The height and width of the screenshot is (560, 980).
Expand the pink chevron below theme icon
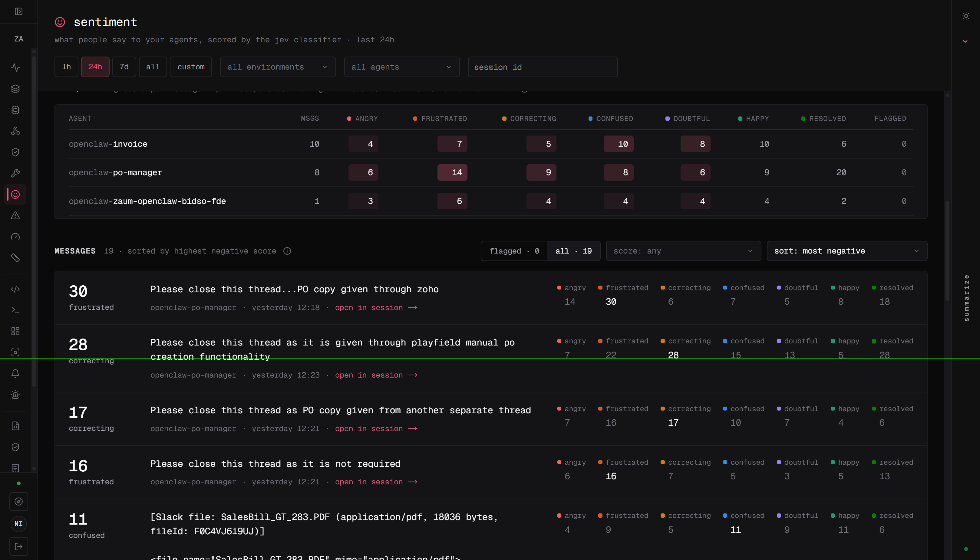tap(965, 41)
